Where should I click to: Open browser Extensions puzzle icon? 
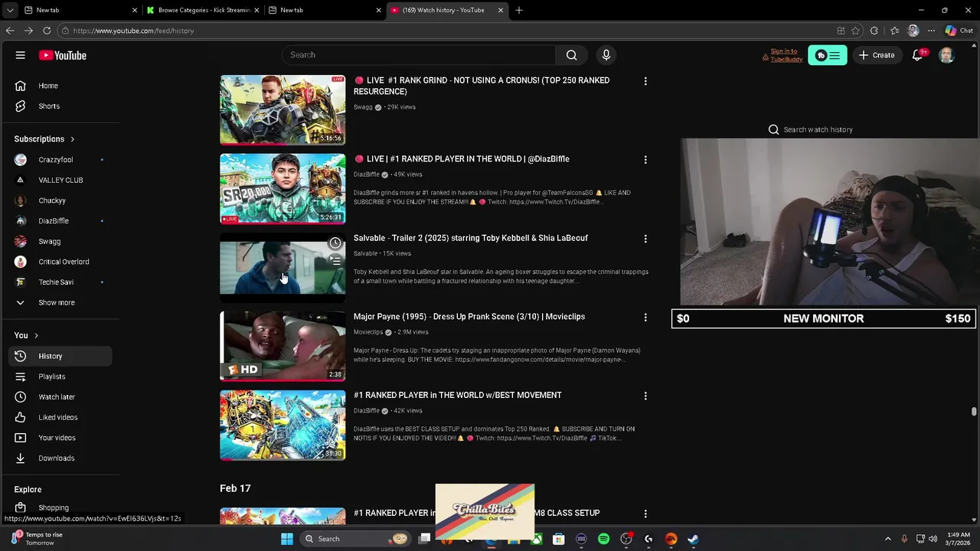(x=874, y=31)
